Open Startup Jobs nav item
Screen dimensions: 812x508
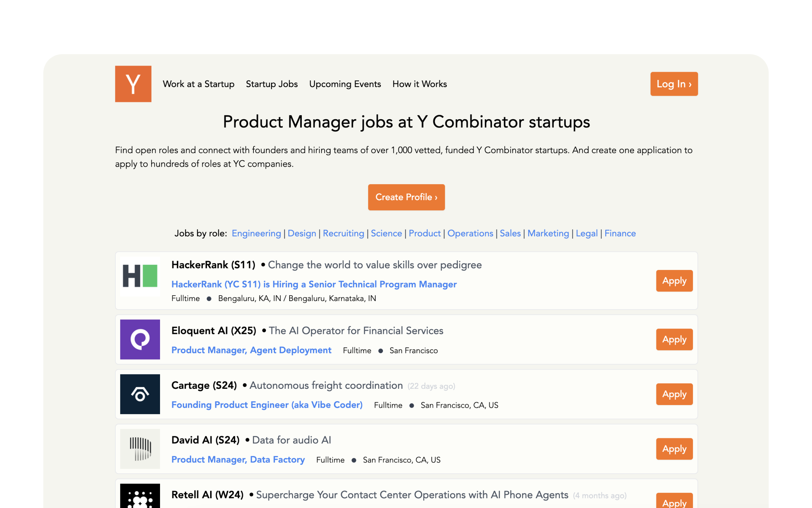[272, 84]
